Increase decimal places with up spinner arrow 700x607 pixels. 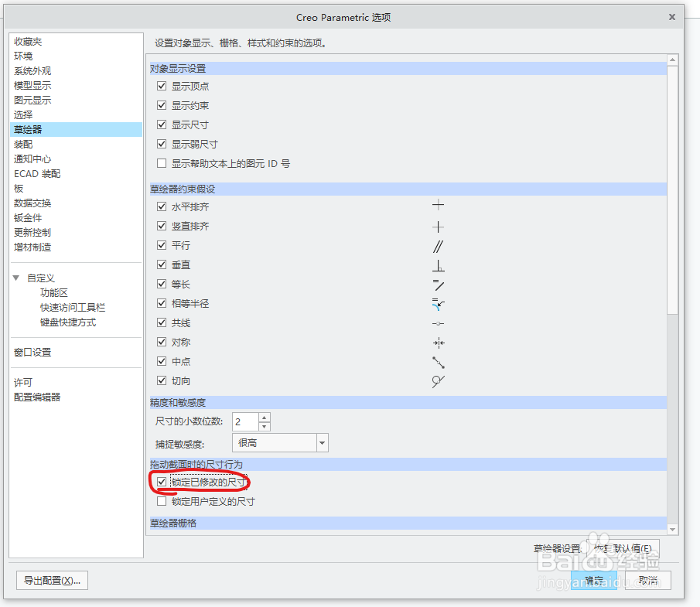[265, 418]
